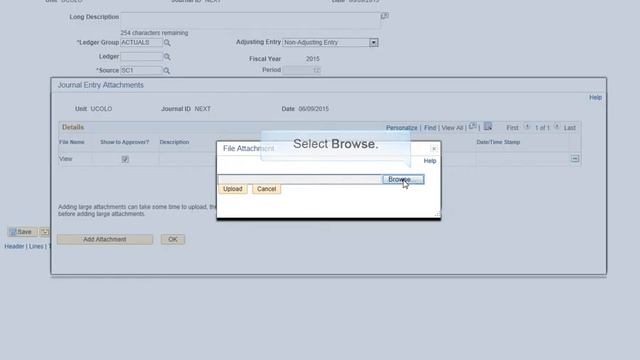Screen dimensions: 640x360
Task: Grab the File Attachment dialog resize handle
Action: (x=437, y=214)
